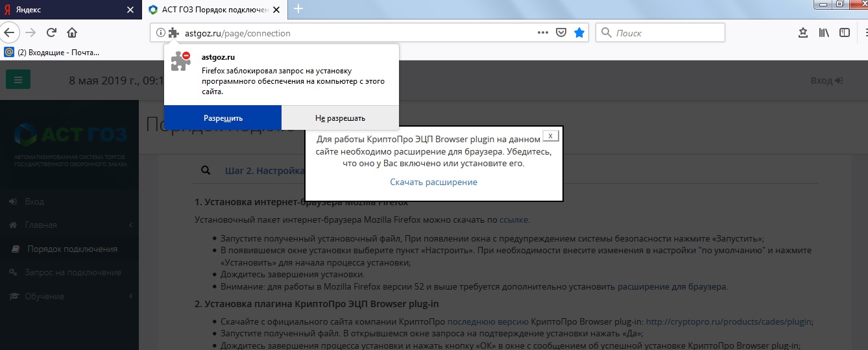Click the blue bookmark star icon
Image resolution: width=868 pixels, height=350 pixels.
pos(579,32)
